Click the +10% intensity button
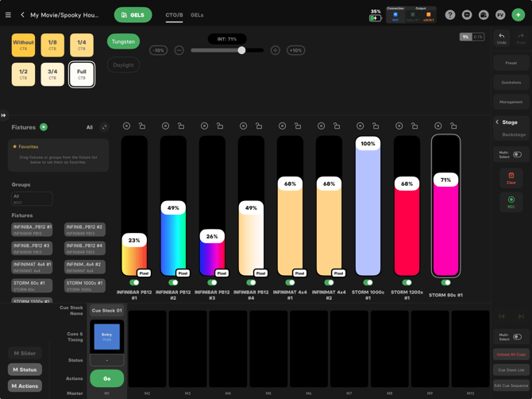Viewport: 532px width, 399px height. (296, 50)
